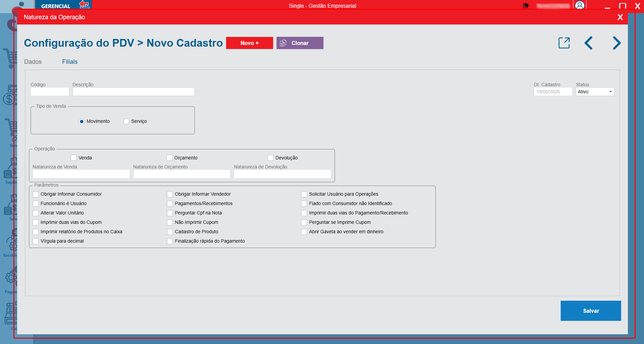Enable Solicitar Usuário para Operações
Screen dimensions: 644x344
304,194
